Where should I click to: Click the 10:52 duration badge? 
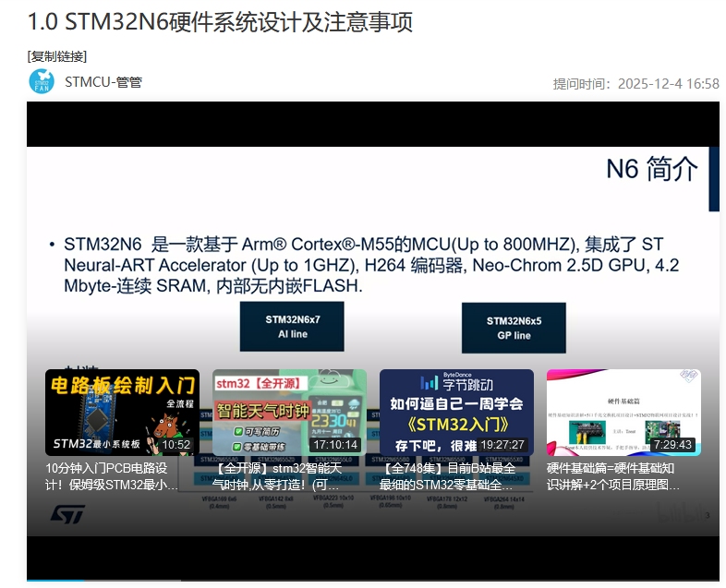click(175, 445)
